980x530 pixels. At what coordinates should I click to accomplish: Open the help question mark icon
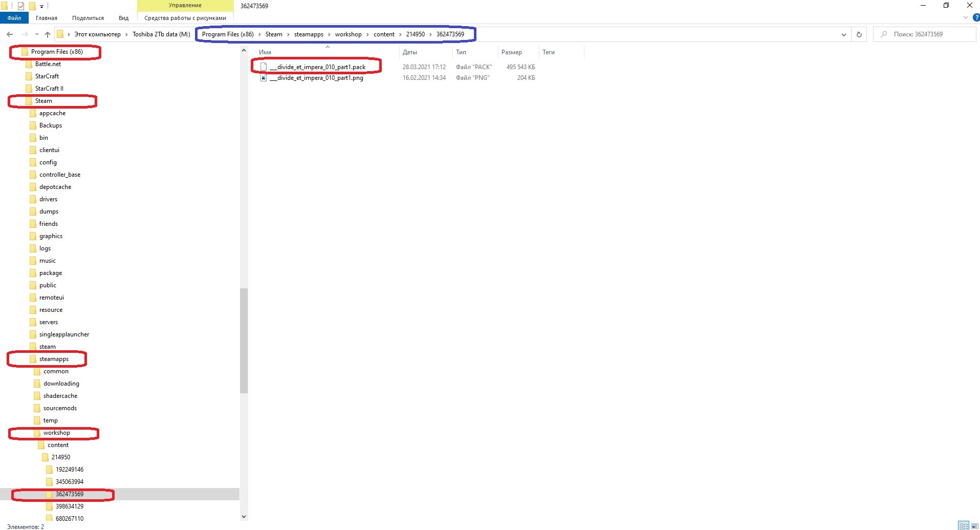tap(976, 17)
